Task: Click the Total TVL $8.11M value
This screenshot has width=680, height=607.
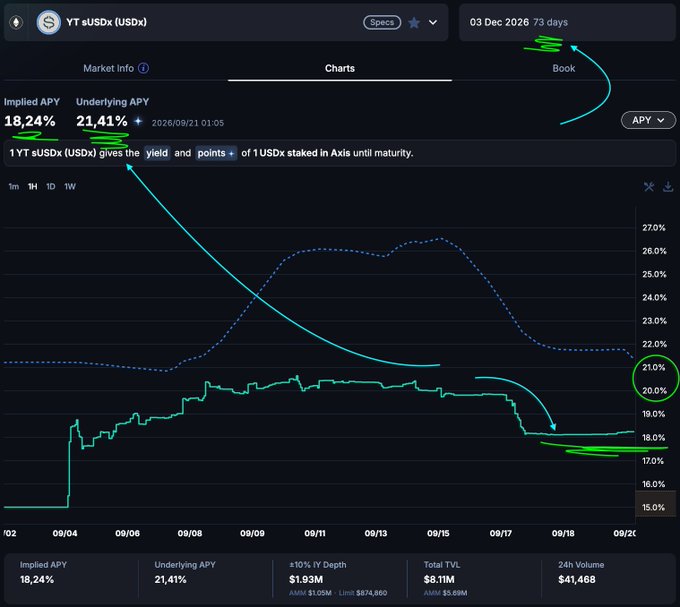Action: coord(439,579)
